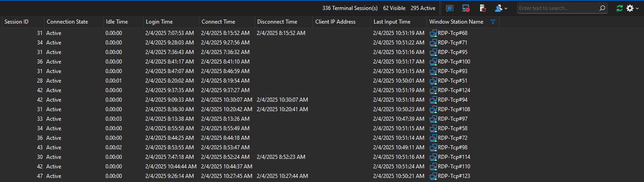Click the RDP-Tcp#100 monitor icon
The image size is (644, 182).
click(433, 62)
